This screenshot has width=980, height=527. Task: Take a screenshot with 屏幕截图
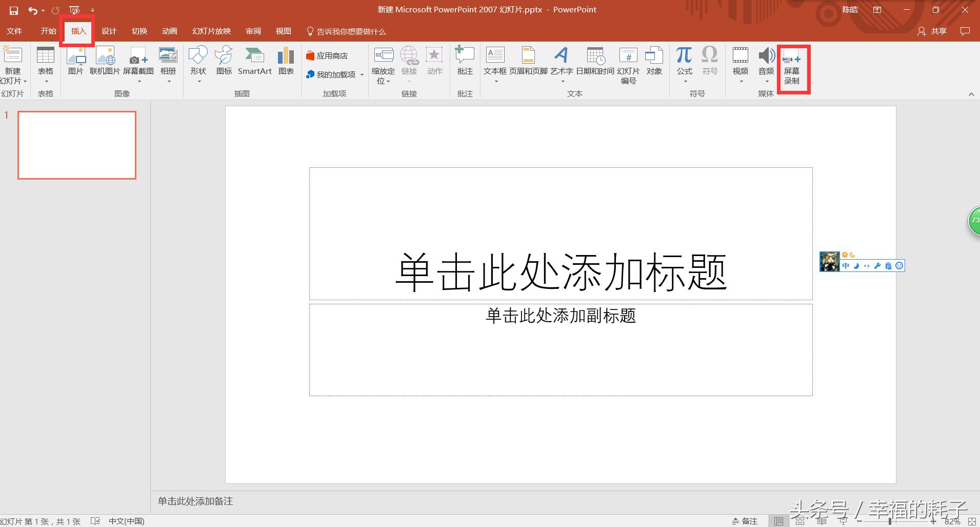pyautogui.click(x=138, y=62)
